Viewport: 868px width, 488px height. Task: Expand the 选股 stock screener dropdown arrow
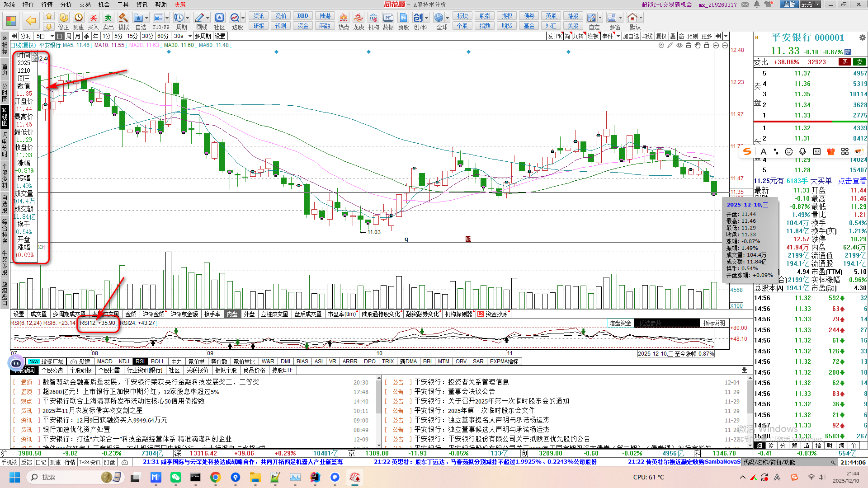243,18
